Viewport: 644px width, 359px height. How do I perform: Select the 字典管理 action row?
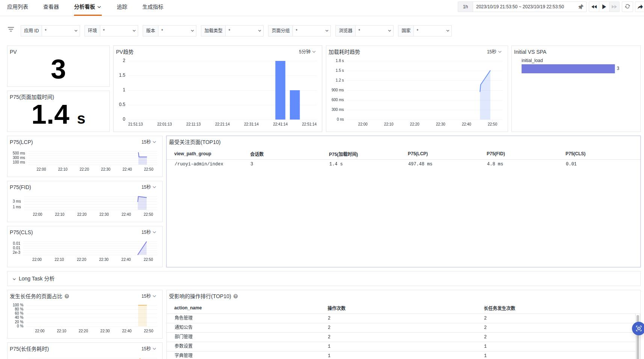tap(401, 355)
